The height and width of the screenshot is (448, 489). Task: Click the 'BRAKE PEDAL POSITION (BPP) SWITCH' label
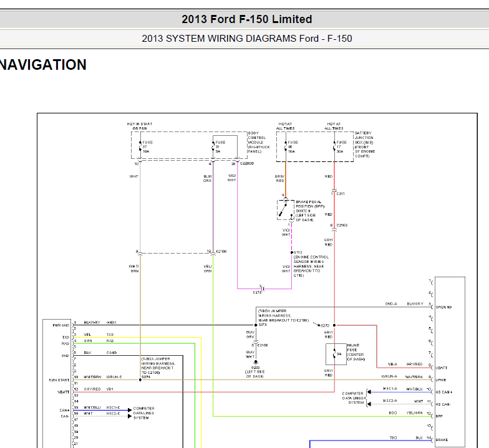pyautogui.click(x=309, y=211)
